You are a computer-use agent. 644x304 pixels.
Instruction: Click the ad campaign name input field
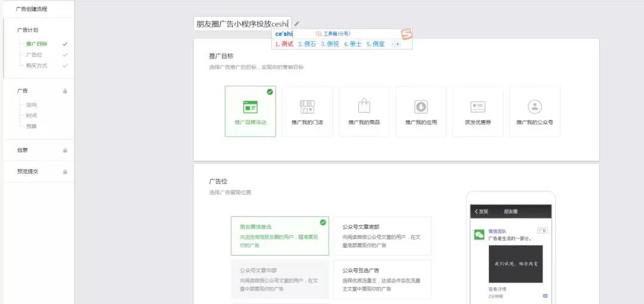coord(242,24)
